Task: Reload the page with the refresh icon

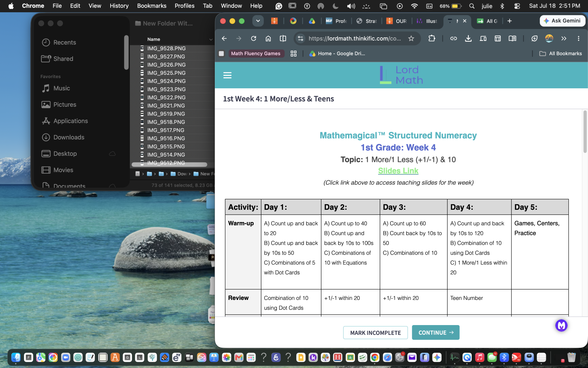Action: 254,38
